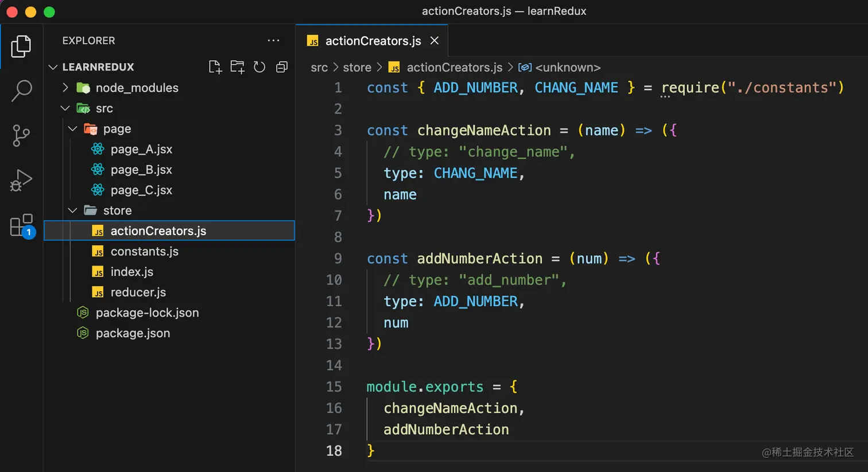The image size is (868, 472).
Task: Close the actionCreators.js editor tab
Action: pyautogui.click(x=435, y=41)
